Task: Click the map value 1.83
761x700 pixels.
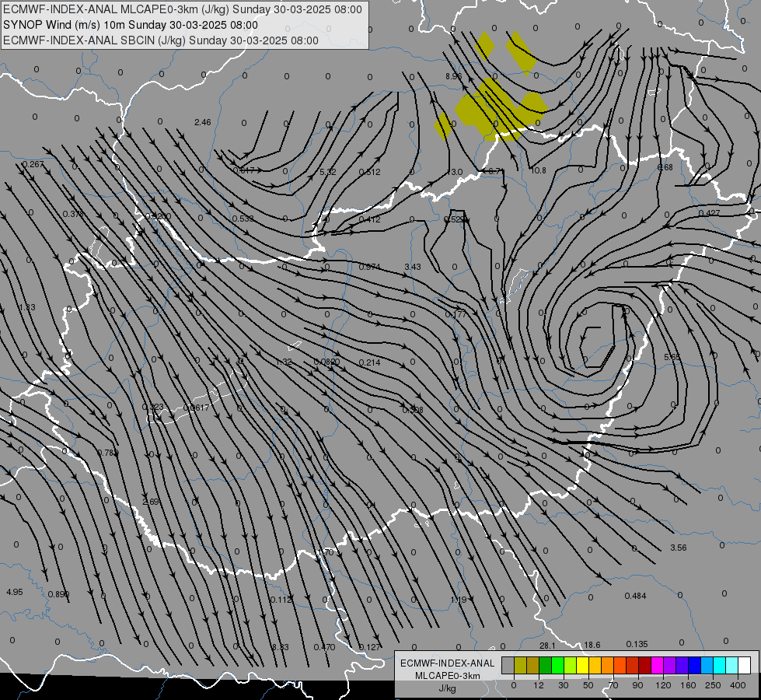Action: pyautogui.click(x=27, y=307)
